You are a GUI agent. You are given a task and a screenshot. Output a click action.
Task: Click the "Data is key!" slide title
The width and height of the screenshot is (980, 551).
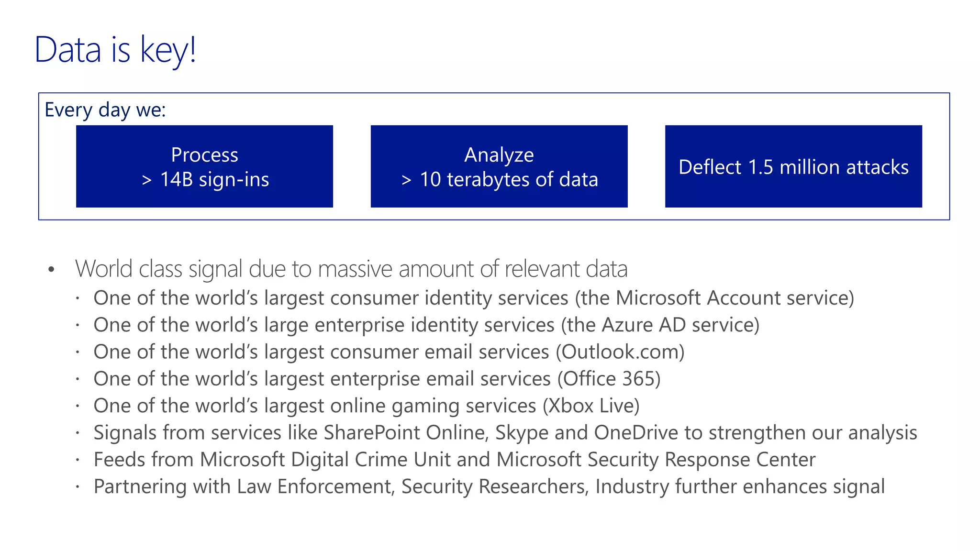115,50
